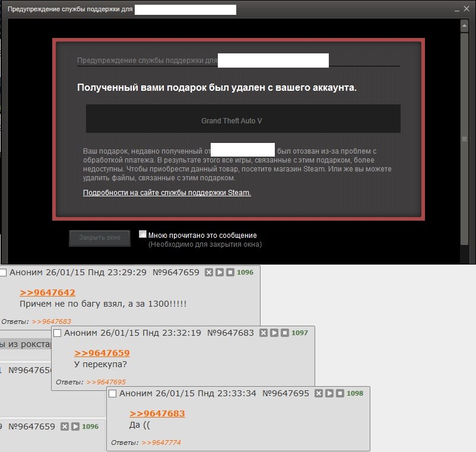The image size is (476, 452).
Task: Open 'Подробности на сайте службы поддержки Steam' link
Action: (167, 193)
